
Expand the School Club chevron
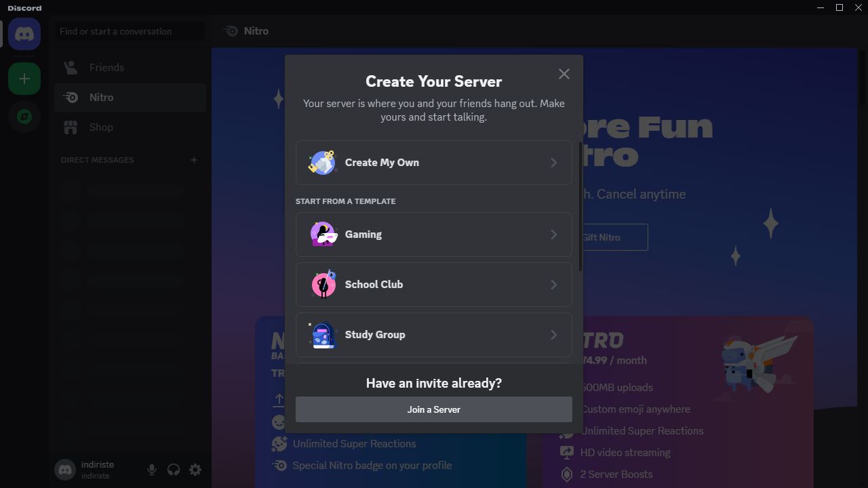tap(553, 285)
